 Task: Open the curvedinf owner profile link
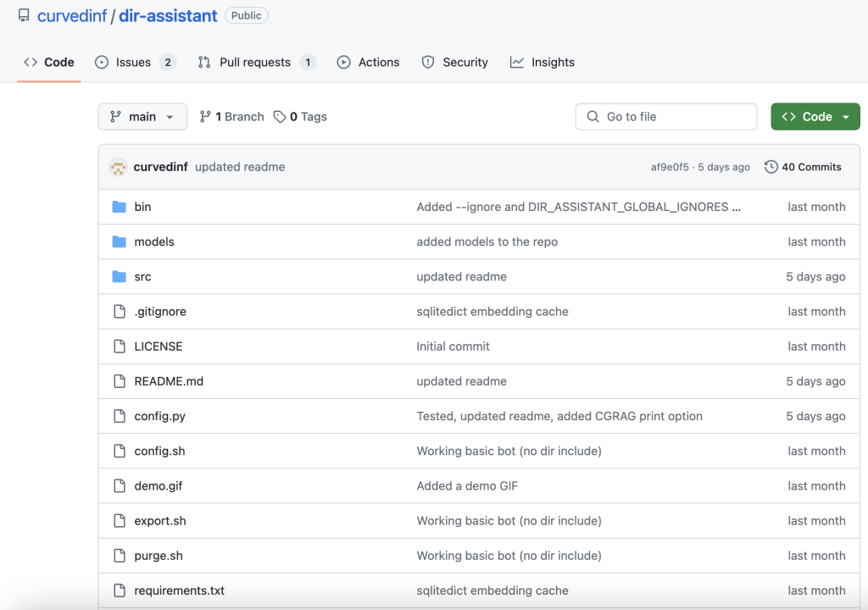(x=72, y=15)
